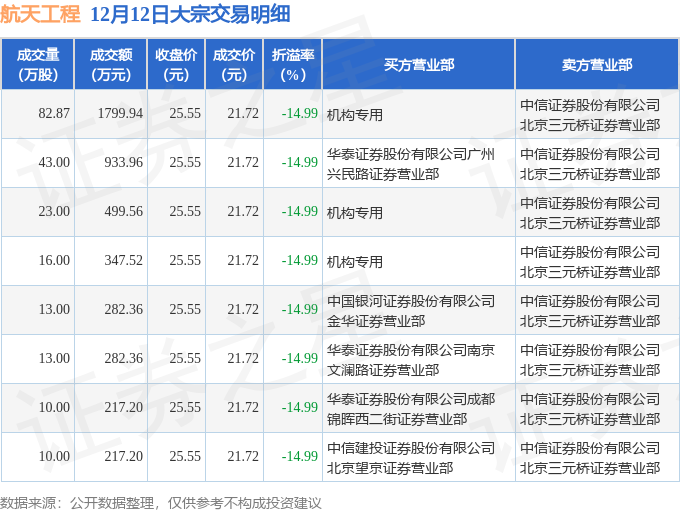
Task: Click the 成交额(万元) column header
Action: [x=111, y=64]
